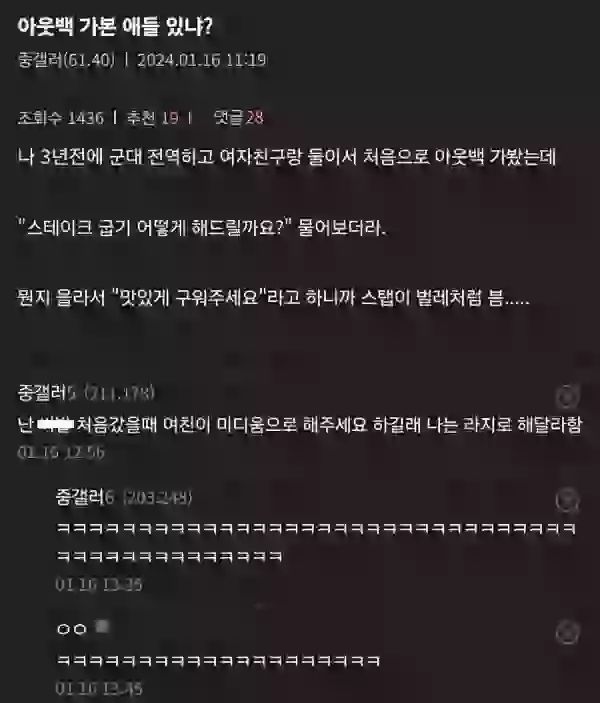Click the two-line ㅋㅋㅋ reply by 중갤러6
The image size is (600, 703).
pyautogui.click(x=316, y=542)
